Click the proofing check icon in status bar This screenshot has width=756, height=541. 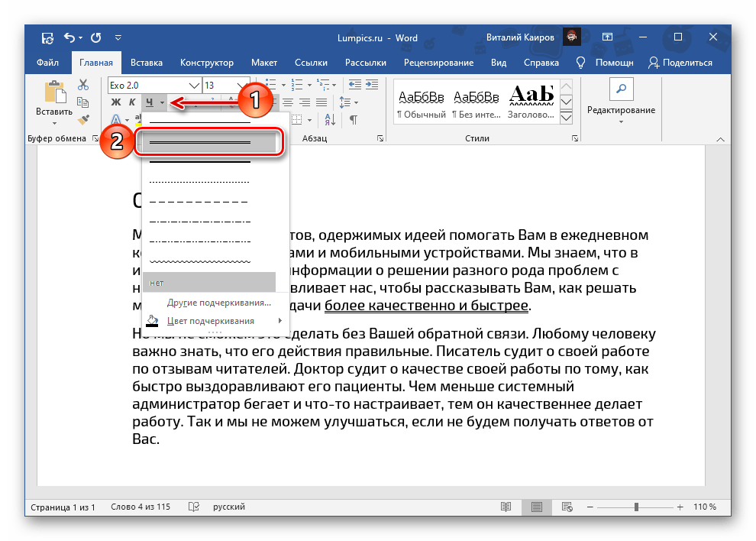coord(194,507)
